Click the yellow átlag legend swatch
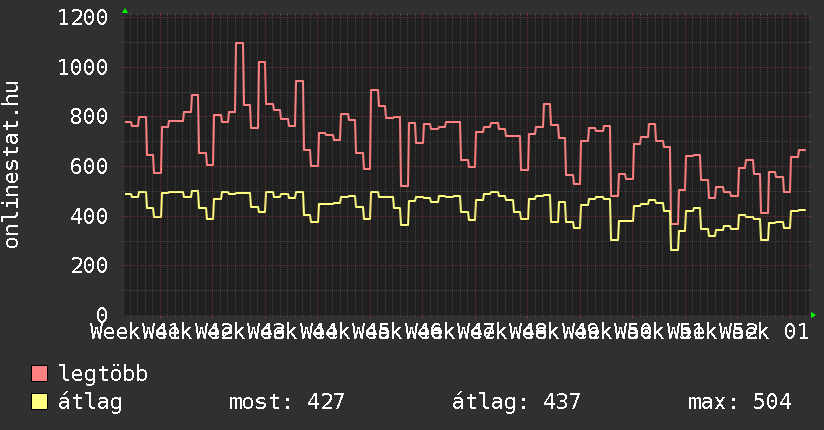Screen dimensions: 824x430 [40, 402]
